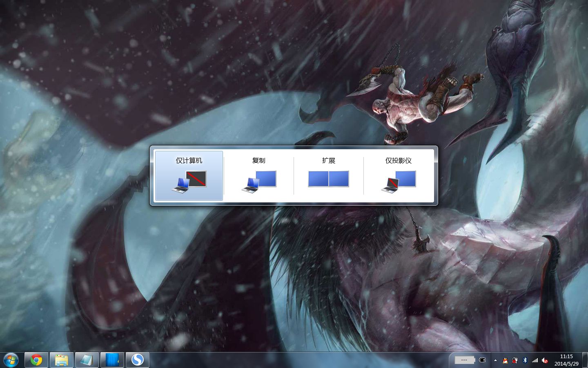Choose the 扩展 (extend) display mode
Image resolution: width=588 pixels, height=368 pixels.
click(x=329, y=175)
